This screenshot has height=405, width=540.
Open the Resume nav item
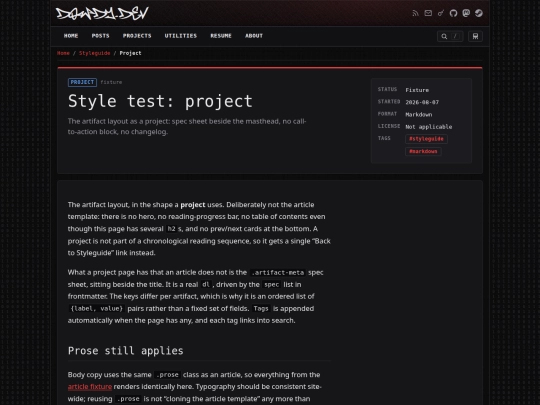(221, 36)
